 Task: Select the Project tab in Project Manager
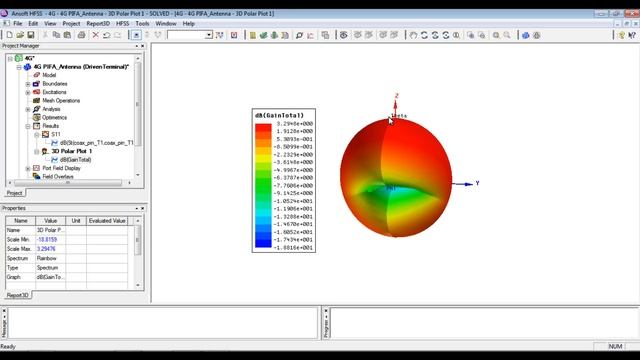pos(14,193)
